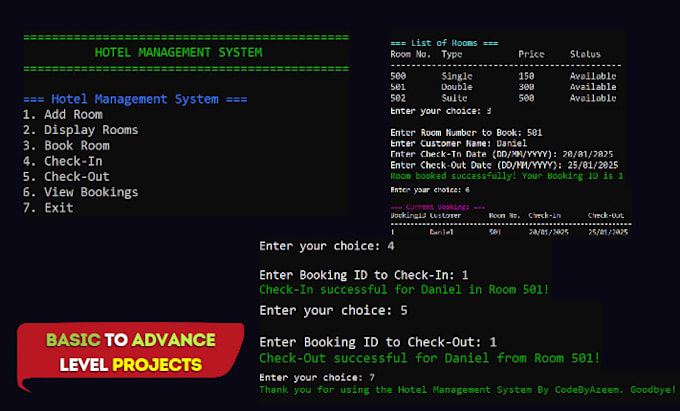The width and height of the screenshot is (680, 411).
Task: Click the 'Type' column header
Action: [452, 55]
